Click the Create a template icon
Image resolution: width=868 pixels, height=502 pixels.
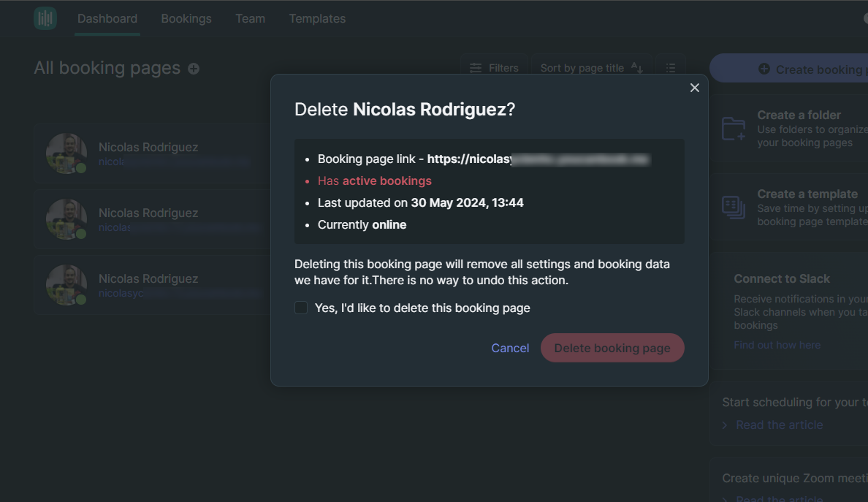(x=734, y=208)
